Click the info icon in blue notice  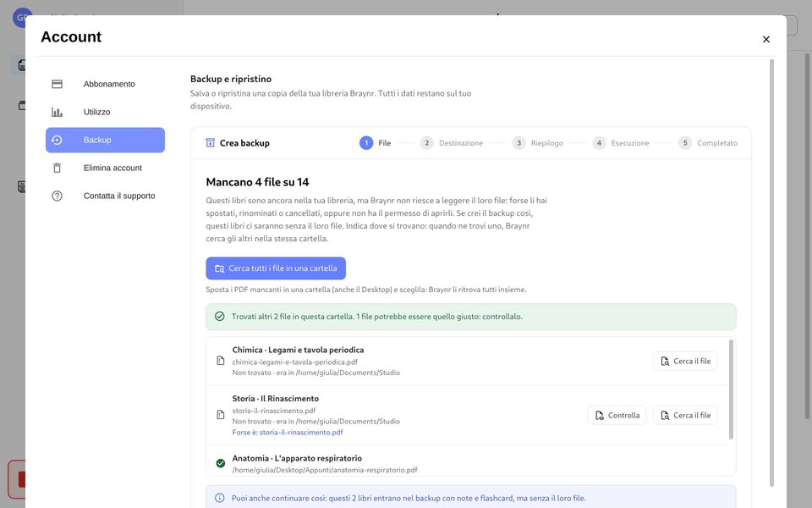[220, 498]
